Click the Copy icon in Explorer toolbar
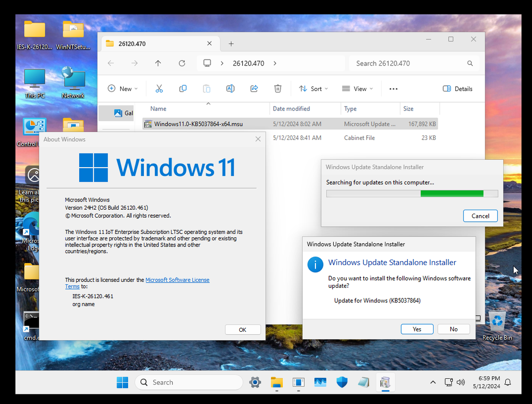This screenshot has height=404, width=532. click(x=183, y=88)
